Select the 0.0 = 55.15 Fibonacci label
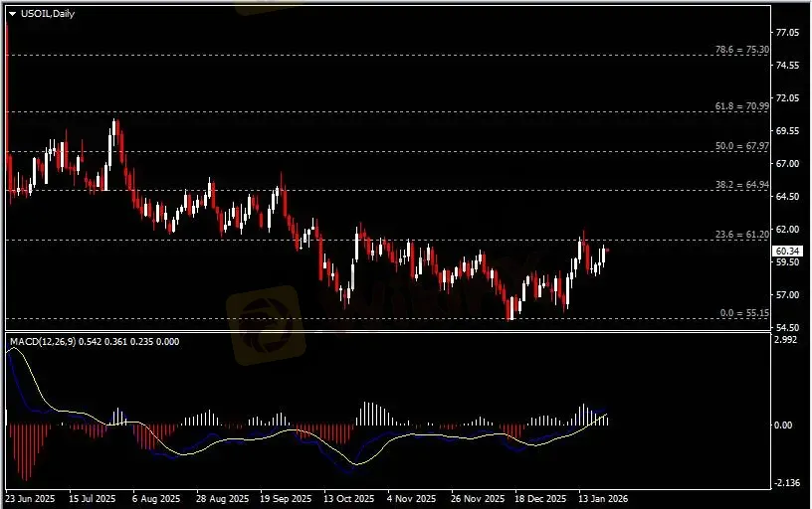The height and width of the screenshot is (509, 812). (744, 312)
